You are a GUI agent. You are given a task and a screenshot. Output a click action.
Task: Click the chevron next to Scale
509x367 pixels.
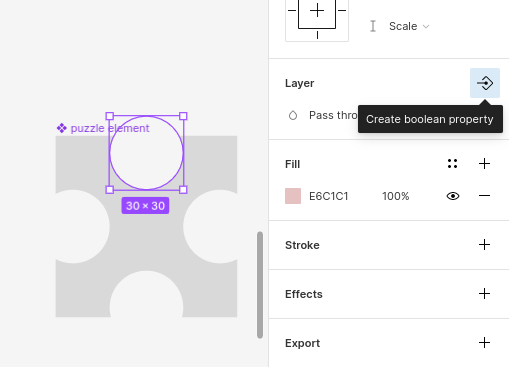click(426, 27)
